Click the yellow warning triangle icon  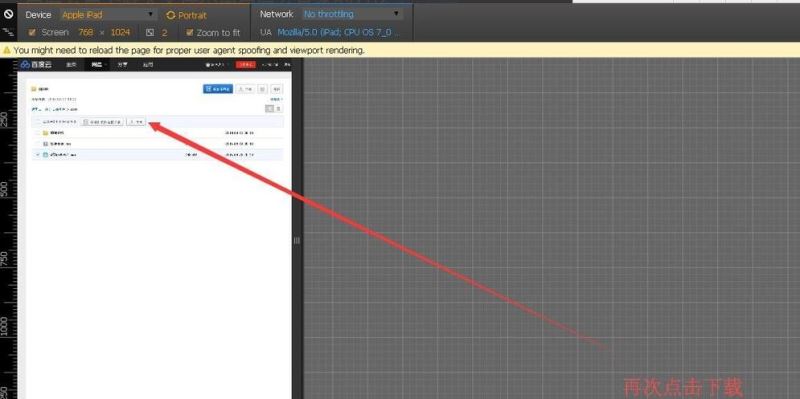pyautogui.click(x=7, y=50)
